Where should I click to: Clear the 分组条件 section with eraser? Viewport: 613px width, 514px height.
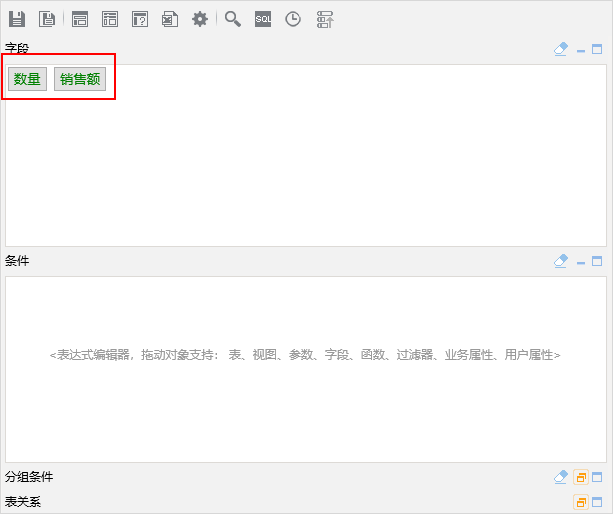[x=561, y=477]
